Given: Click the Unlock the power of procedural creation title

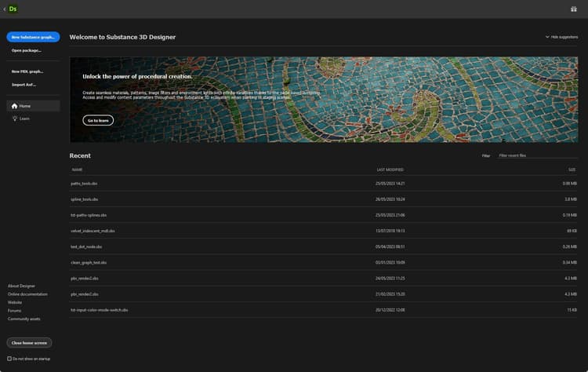Looking at the screenshot, I should (x=137, y=76).
